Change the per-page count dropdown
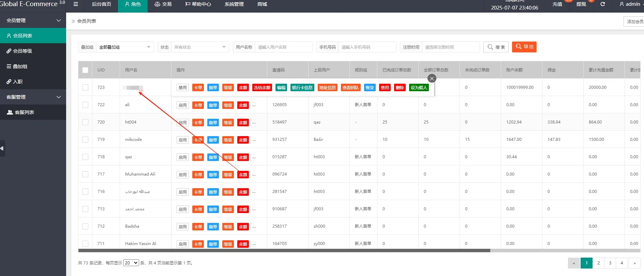Image resolution: width=644 pixels, height=276 pixels. coord(131,263)
